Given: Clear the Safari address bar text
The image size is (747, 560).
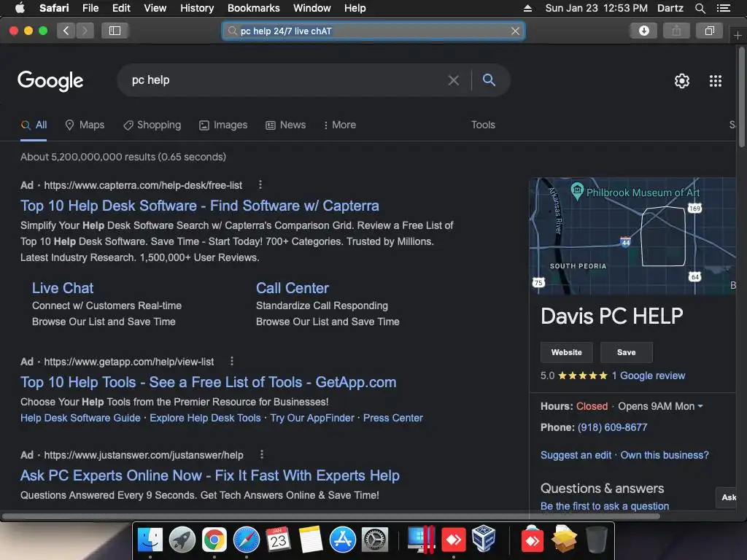Looking at the screenshot, I should [x=515, y=31].
